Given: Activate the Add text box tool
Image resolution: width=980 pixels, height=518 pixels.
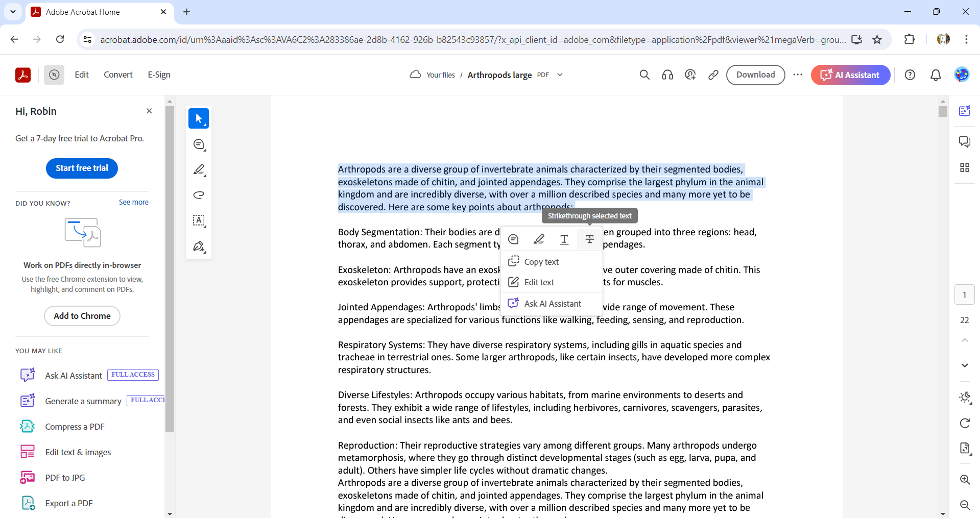Looking at the screenshot, I should point(199,220).
